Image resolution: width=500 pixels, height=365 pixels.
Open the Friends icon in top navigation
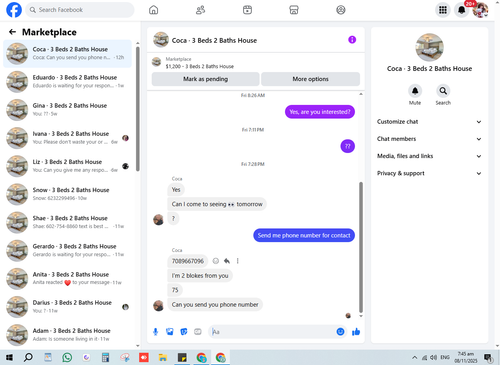(x=200, y=10)
